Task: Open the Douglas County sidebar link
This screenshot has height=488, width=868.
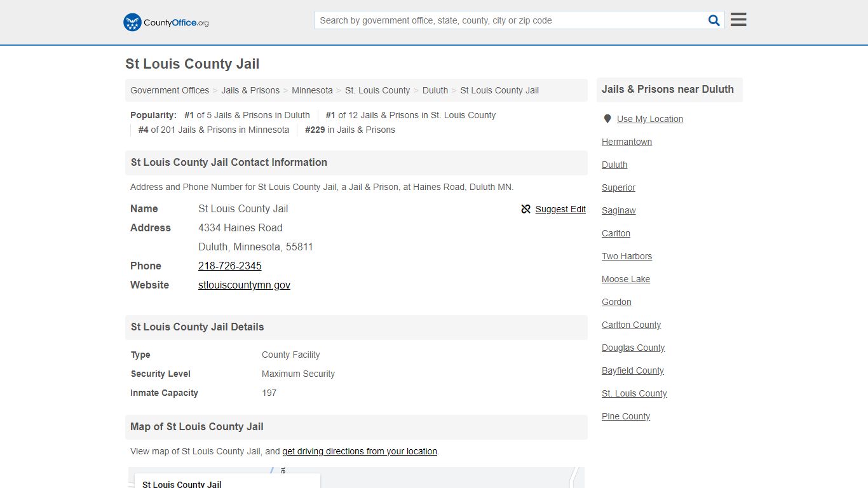Action: (x=633, y=348)
